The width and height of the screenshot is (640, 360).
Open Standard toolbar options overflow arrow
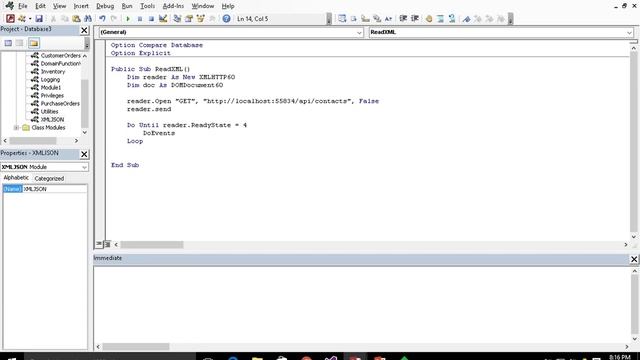click(329, 19)
